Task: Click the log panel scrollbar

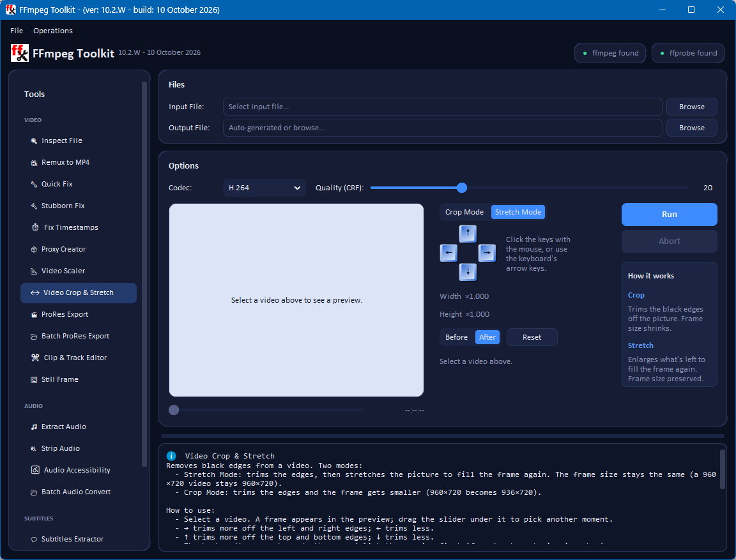Action: pos(723,469)
